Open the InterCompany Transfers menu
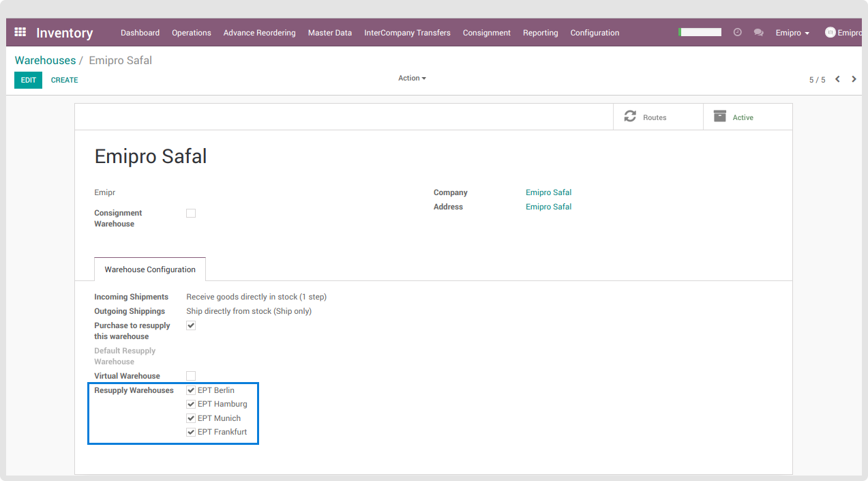The height and width of the screenshot is (481, 868). pos(407,33)
